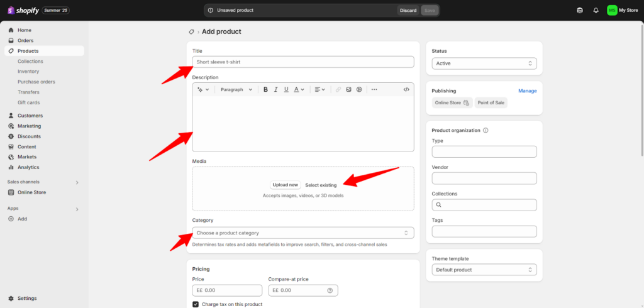Go to Inventory in sidebar
Image resolution: width=644 pixels, height=308 pixels.
coord(28,72)
